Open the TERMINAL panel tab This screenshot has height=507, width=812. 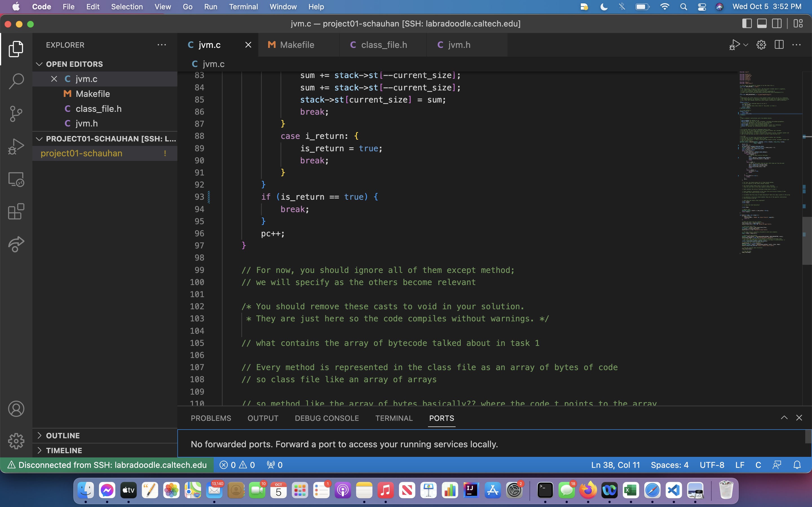pos(394,418)
